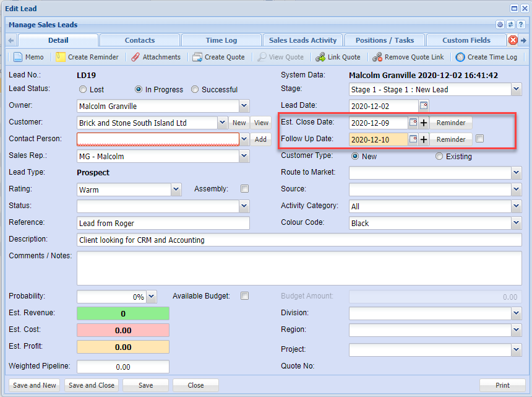Click Create Quote toolbar icon
532x397 pixels.
(197, 57)
